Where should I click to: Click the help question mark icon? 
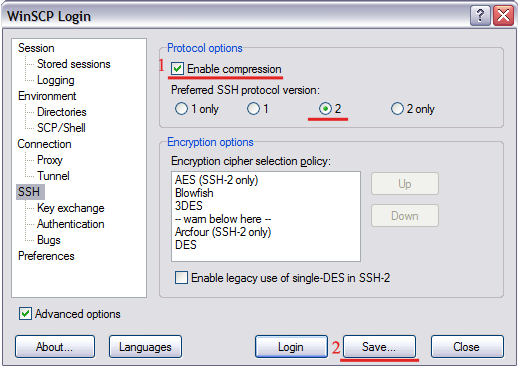click(x=480, y=15)
